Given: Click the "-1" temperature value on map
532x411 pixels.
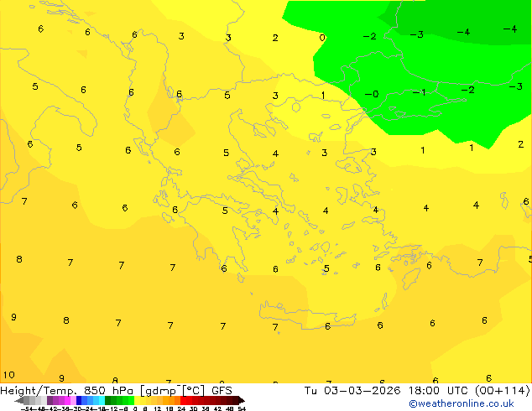Looking at the screenshot, I should 420,92.
